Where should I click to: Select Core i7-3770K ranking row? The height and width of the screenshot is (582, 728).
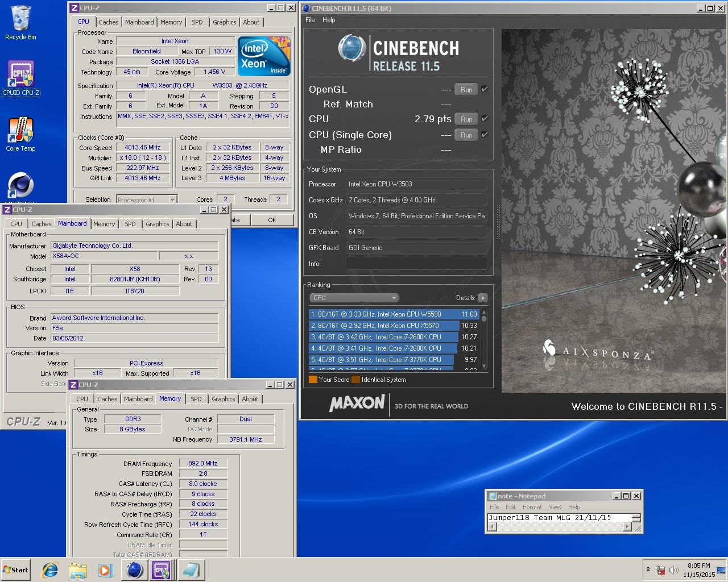394,360
